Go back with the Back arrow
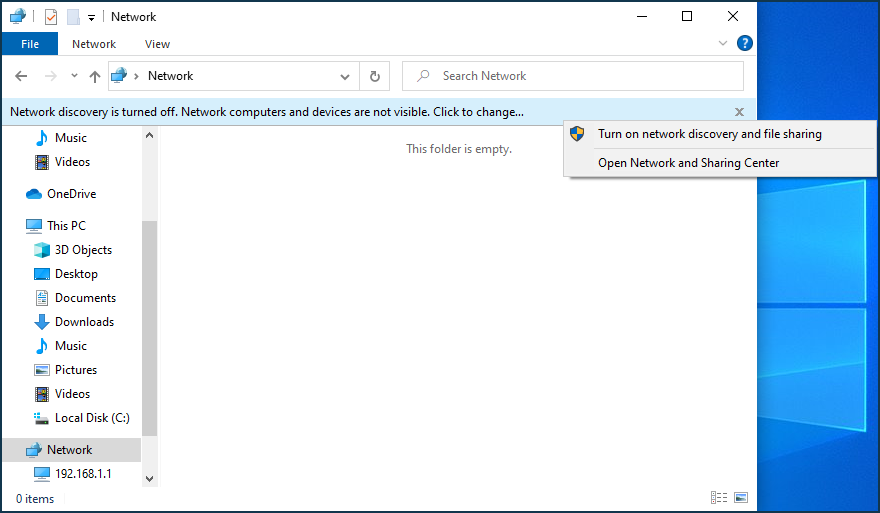The height and width of the screenshot is (513, 880). [21, 76]
